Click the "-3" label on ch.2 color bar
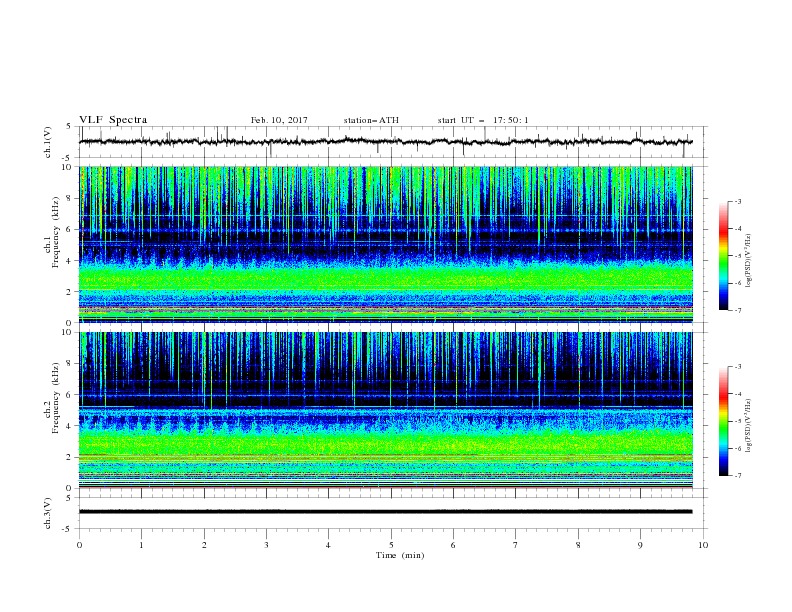The height and width of the screenshot is (612, 792). point(738,367)
